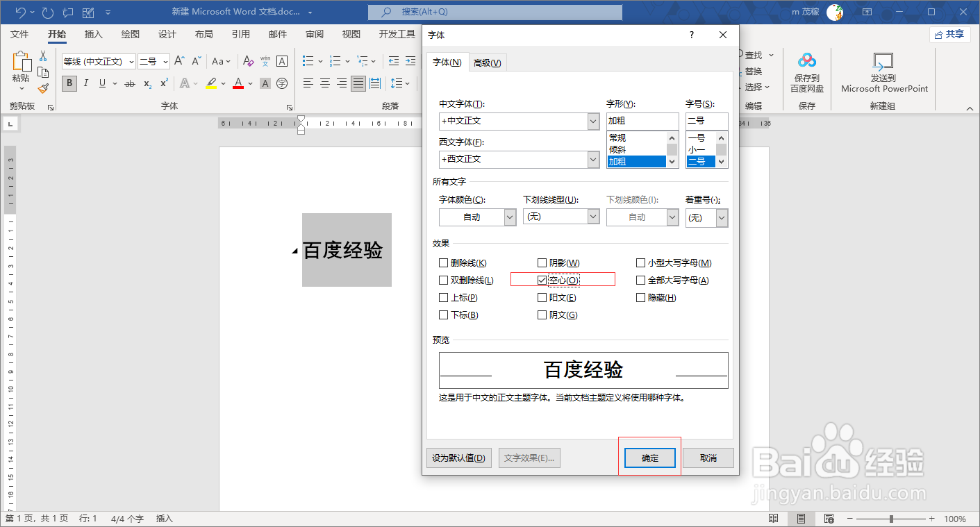This screenshot has height=527, width=980.
Task: Check the 隐藏 hidden checkbox
Action: (x=641, y=298)
